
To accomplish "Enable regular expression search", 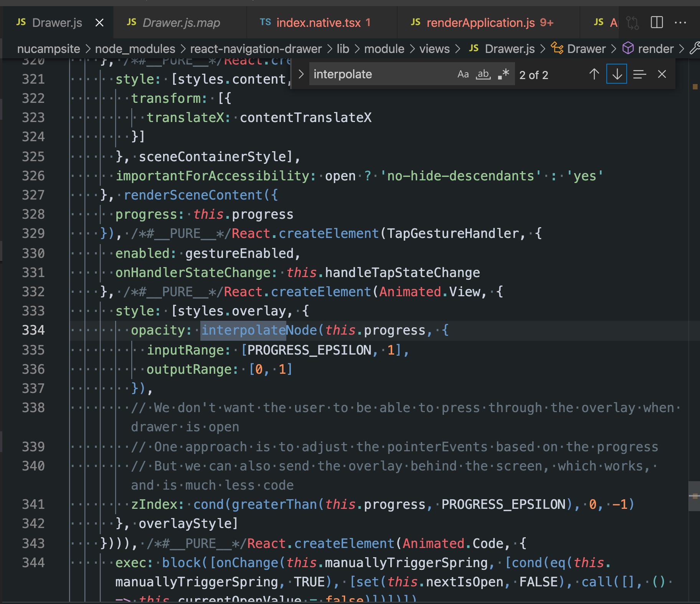I will click(503, 74).
